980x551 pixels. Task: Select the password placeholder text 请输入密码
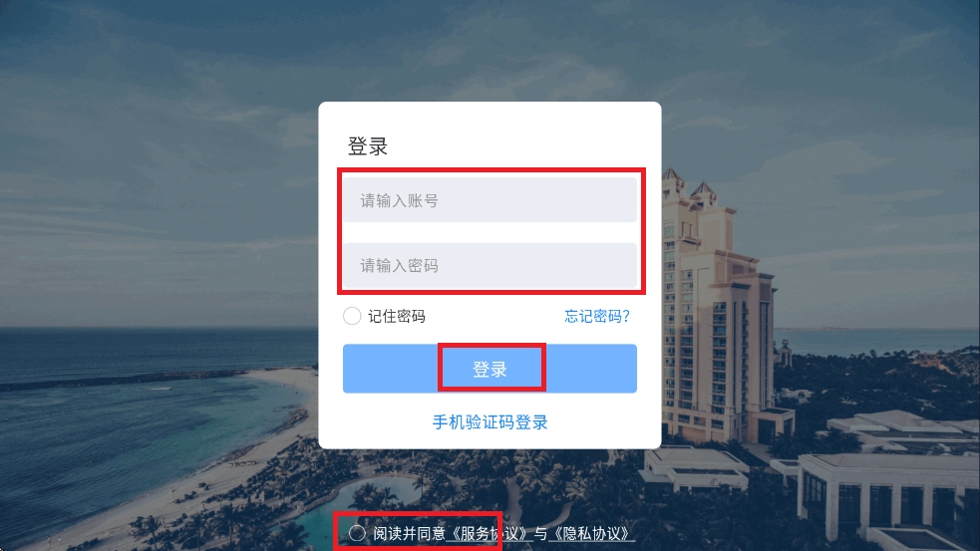(399, 265)
